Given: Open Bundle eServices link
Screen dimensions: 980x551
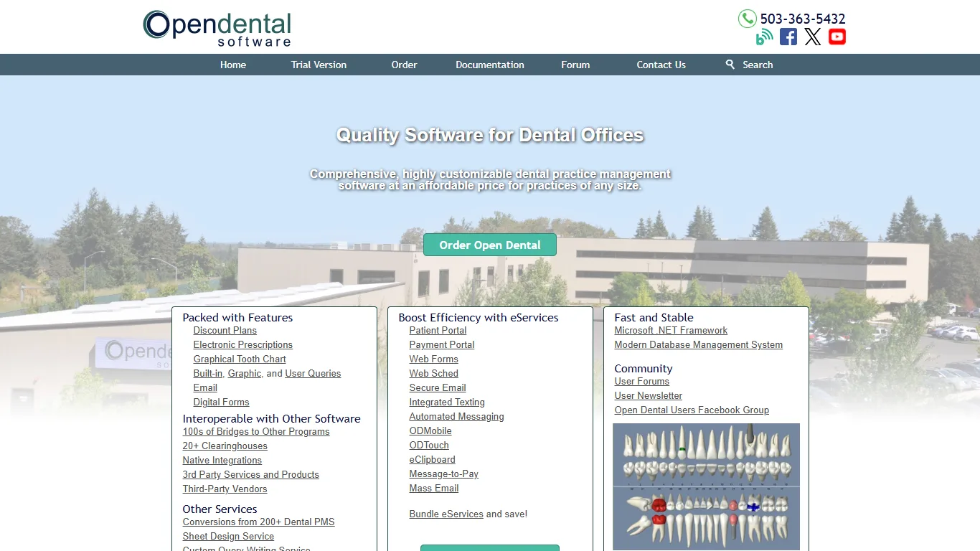Looking at the screenshot, I should (x=446, y=514).
